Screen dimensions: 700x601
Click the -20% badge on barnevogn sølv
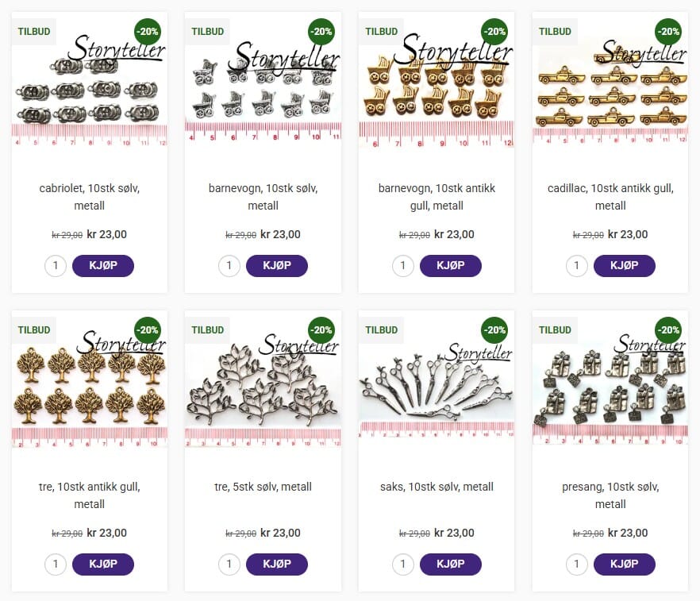click(x=321, y=32)
